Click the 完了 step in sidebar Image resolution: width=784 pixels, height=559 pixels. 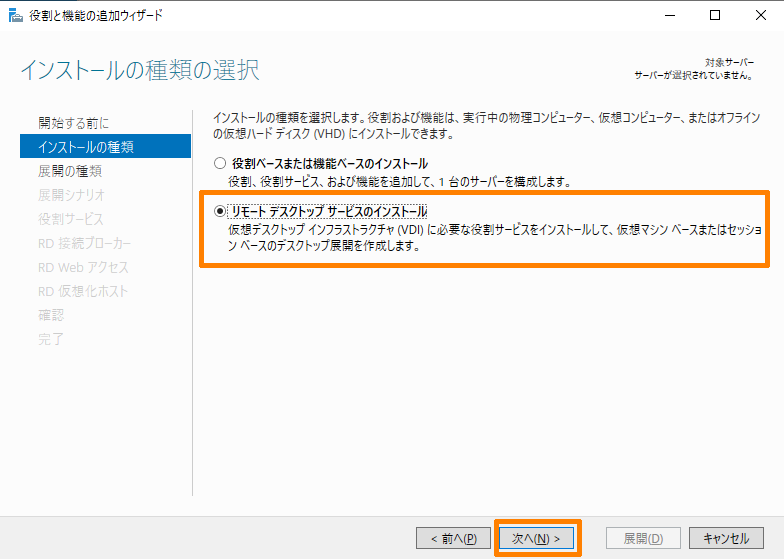point(51,339)
